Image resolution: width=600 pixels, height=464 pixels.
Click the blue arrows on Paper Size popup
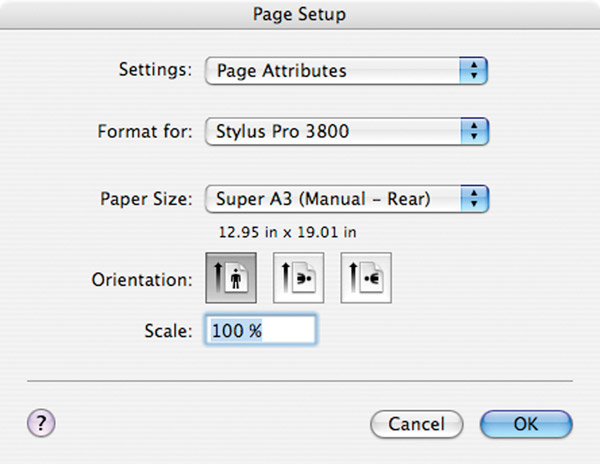[474, 199]
